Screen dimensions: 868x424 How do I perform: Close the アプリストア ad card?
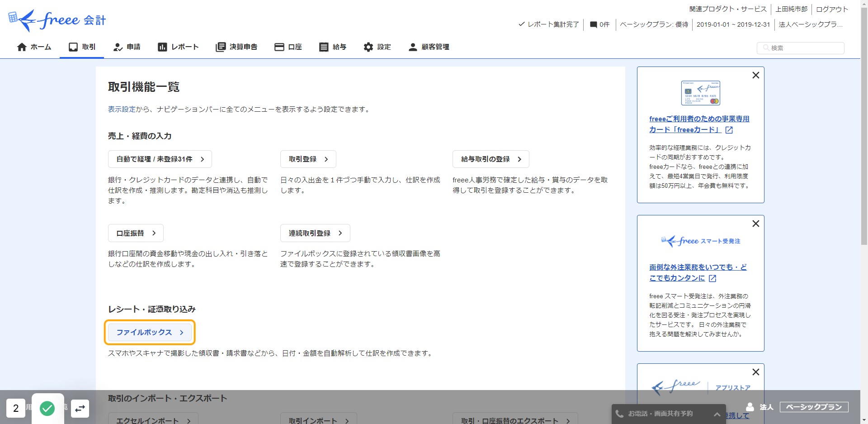pos(755,372)
